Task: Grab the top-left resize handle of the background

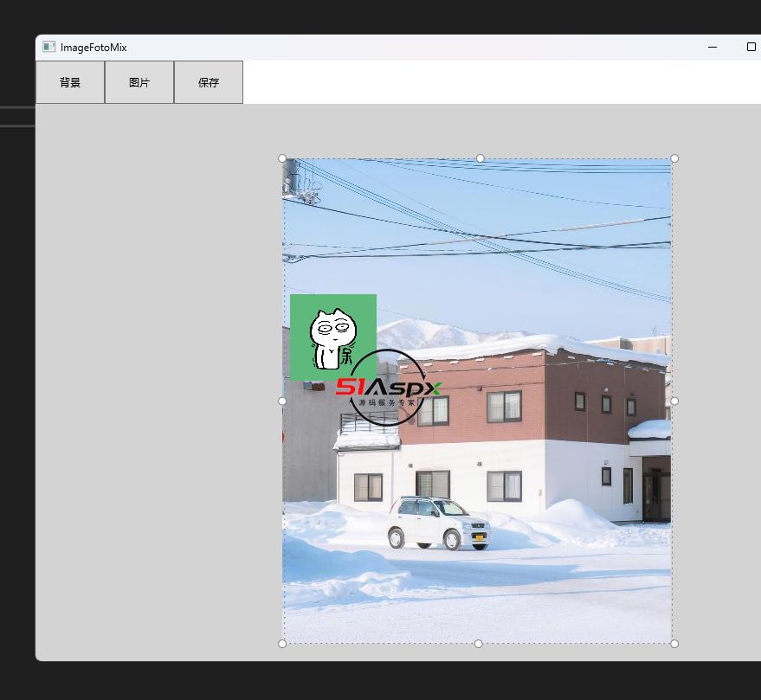Action: pyautogui.click(x=282, y=158)
